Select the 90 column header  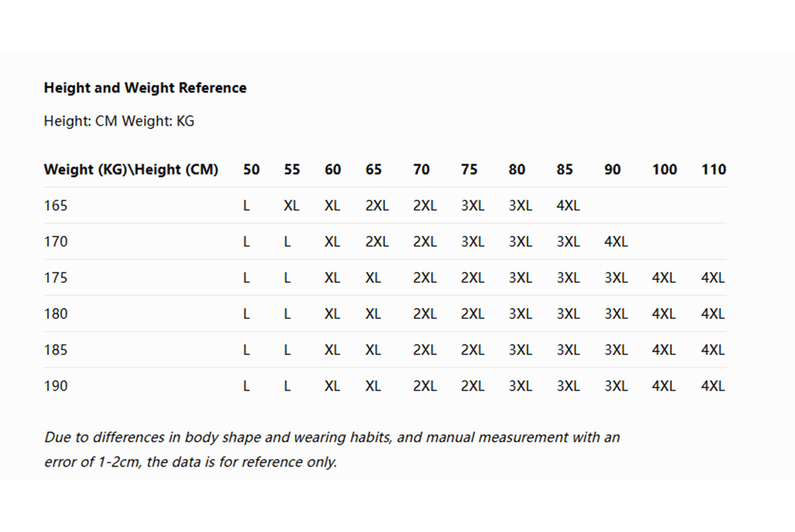pyautogui.click(x=612, y=169)
